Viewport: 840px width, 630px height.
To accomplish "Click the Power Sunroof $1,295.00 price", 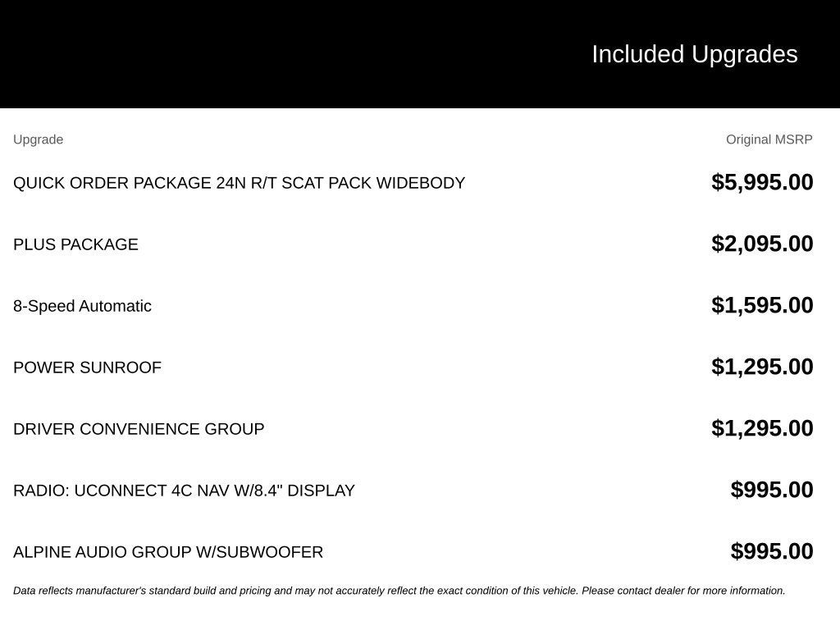I will pyautogui.click(x=762, y=367).
